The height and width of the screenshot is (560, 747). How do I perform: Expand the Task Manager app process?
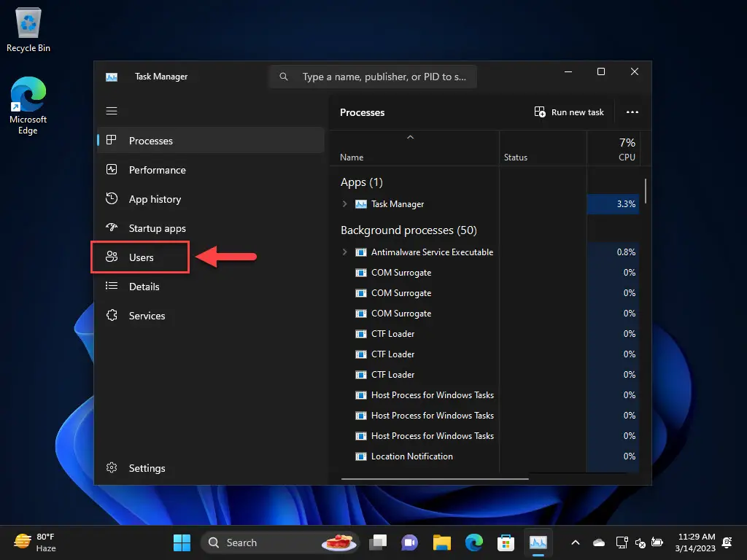click(344, 204)
